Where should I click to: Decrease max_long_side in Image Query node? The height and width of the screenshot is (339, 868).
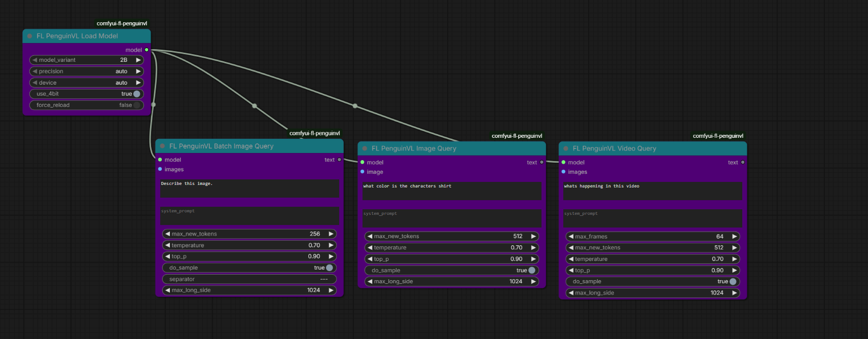click(x=370, y=281)
